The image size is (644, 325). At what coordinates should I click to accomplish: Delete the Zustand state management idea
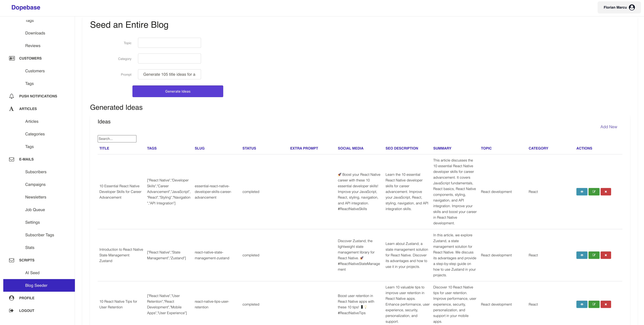606,255
